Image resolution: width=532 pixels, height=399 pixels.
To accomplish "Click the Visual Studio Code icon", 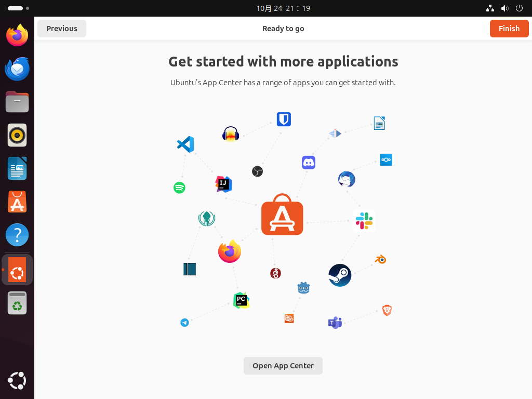I will click(185, 144).
